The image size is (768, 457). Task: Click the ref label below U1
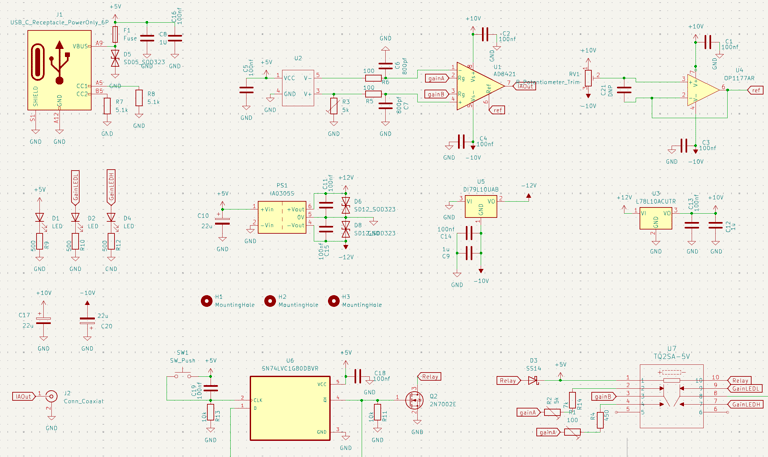pyautogui.click(x=497, y=110)
